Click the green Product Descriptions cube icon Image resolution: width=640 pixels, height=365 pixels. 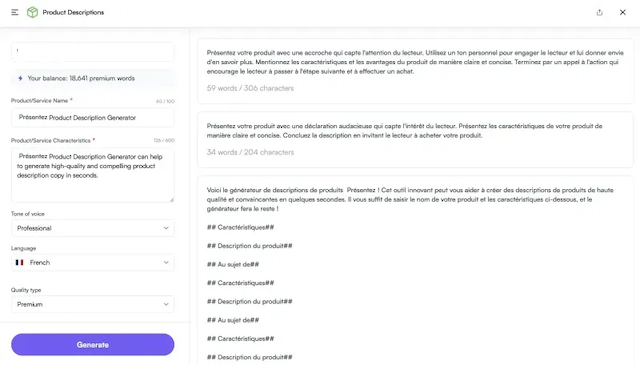[32, 12]
